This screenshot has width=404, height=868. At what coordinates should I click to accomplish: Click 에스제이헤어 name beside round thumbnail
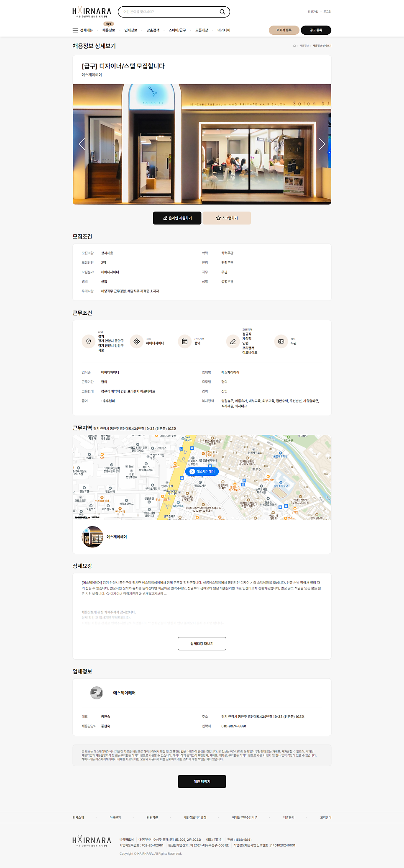(117, 537)
